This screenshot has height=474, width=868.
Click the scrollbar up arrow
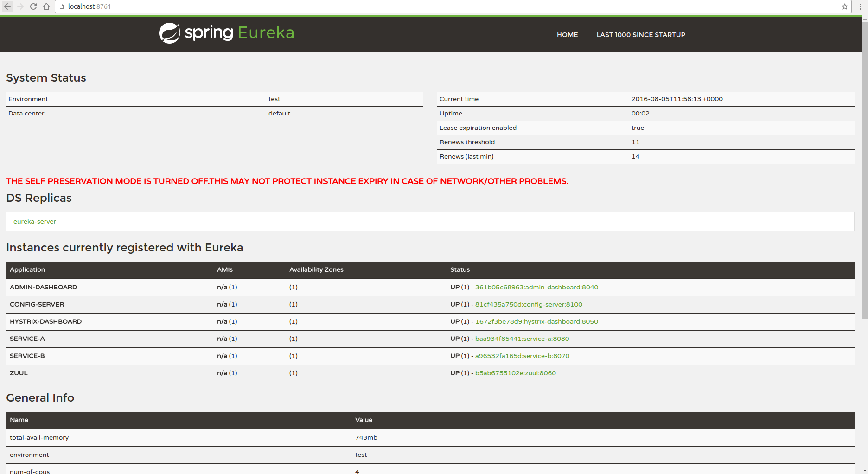[x=865, y=19]
